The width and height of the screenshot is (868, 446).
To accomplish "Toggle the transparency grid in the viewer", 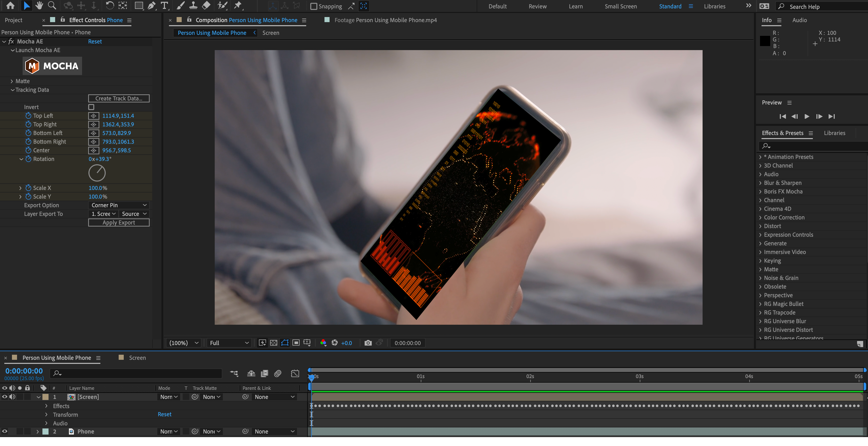I will tap(273, 343).
